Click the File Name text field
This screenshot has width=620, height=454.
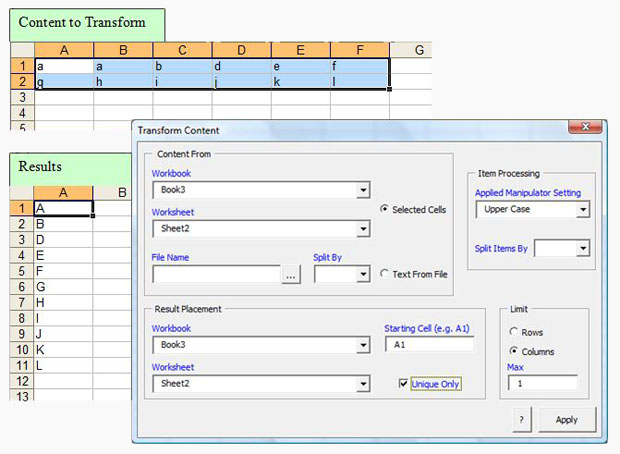point(215,275)
